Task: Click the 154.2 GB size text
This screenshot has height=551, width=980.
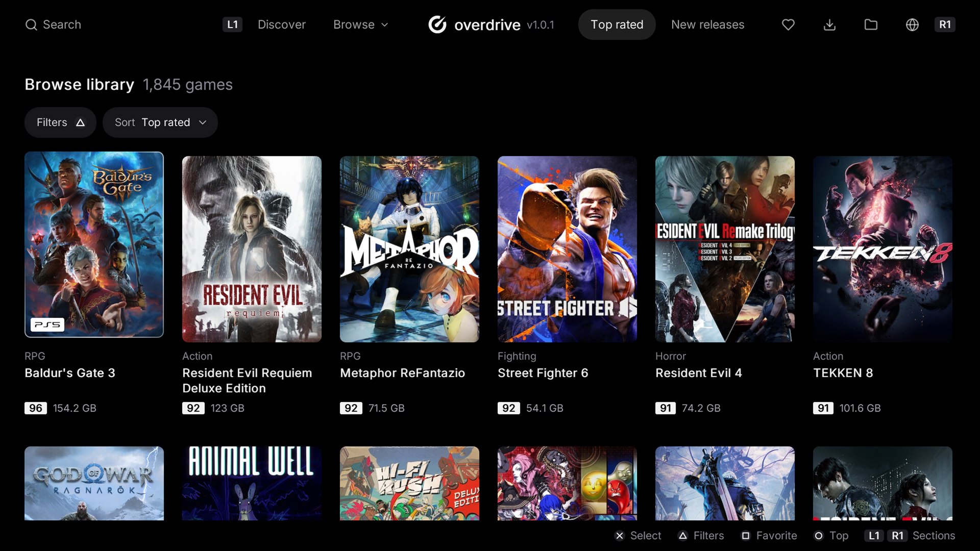Action: (75, 408)
